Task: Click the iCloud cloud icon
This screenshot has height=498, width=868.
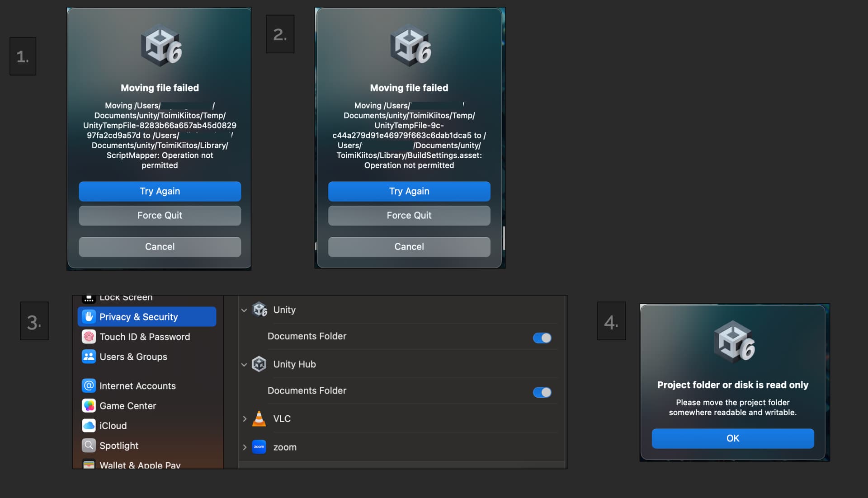Action: (89, 426)
